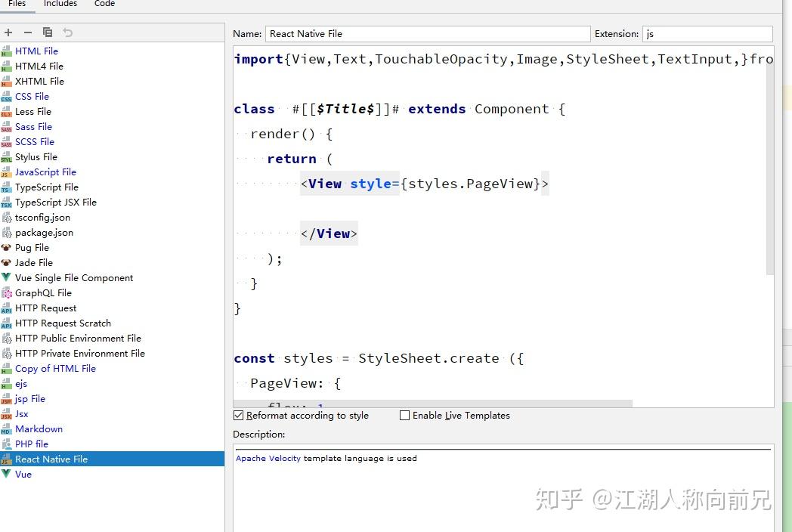Click the $Title$ variable in template code
Viewport: 792px width, 532px height.
(345, 109)
